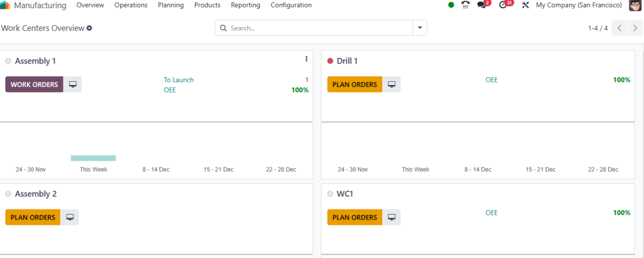Screen dimensions: 644x258
Task: Open the Drill 1 card title
Action: pos(347,61)
